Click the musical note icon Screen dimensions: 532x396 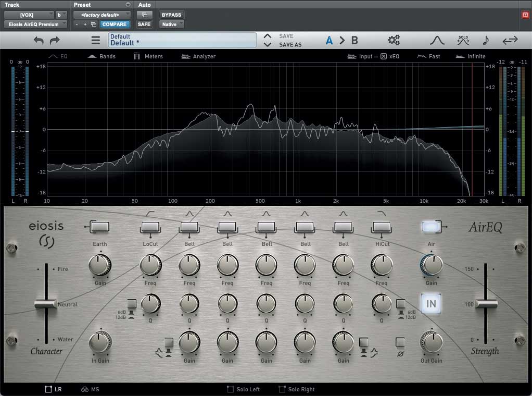[x=486, y=40]
